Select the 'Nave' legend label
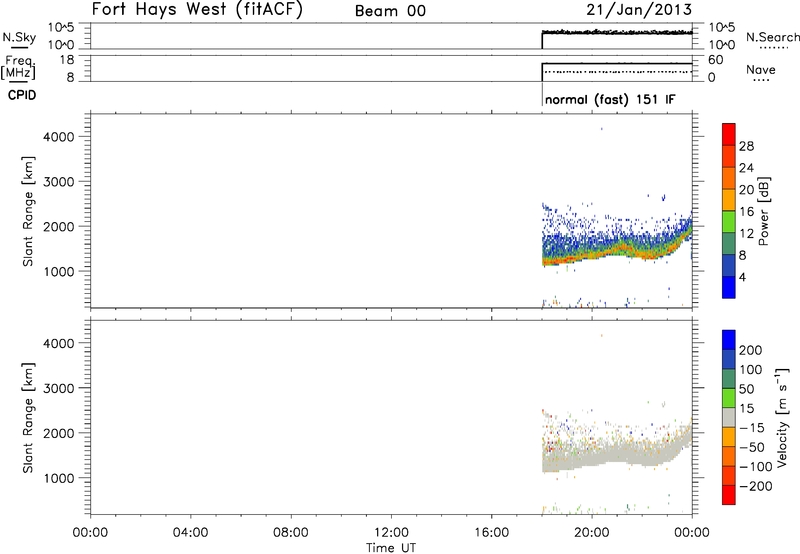 761,69
